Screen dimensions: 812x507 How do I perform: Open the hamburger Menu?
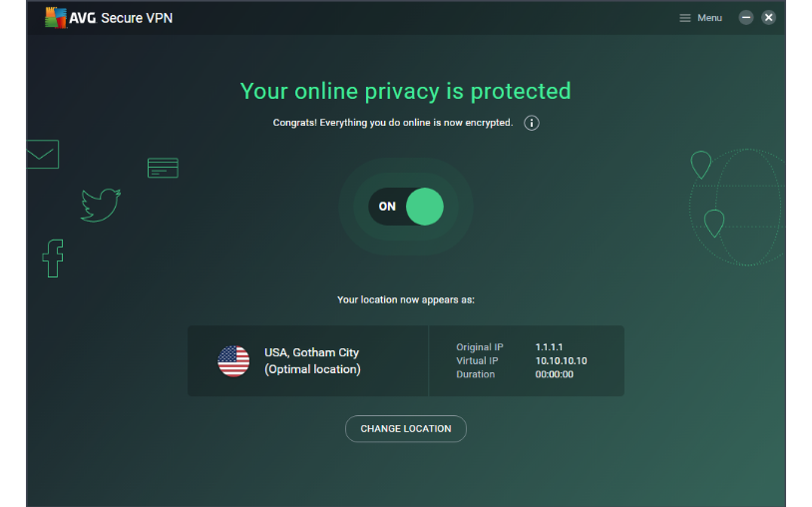click(x=700, y=18)
